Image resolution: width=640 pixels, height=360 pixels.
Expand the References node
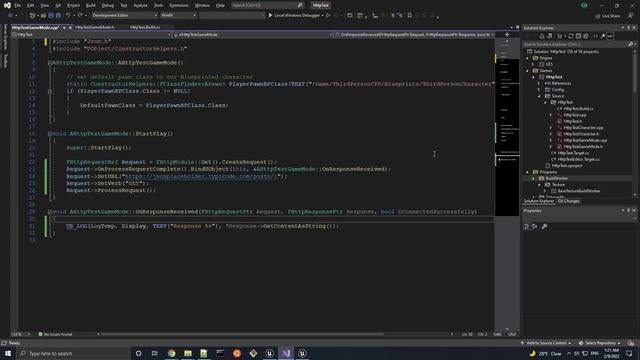(539, 83)
